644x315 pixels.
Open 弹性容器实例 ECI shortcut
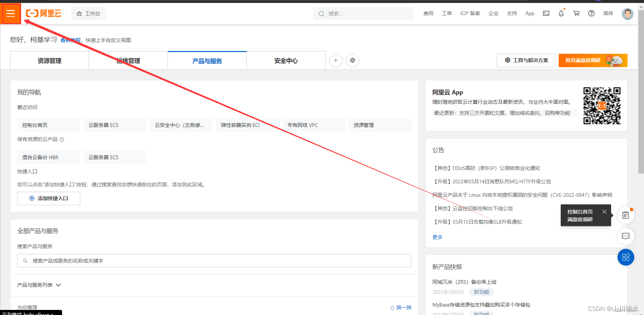[247, 125]
